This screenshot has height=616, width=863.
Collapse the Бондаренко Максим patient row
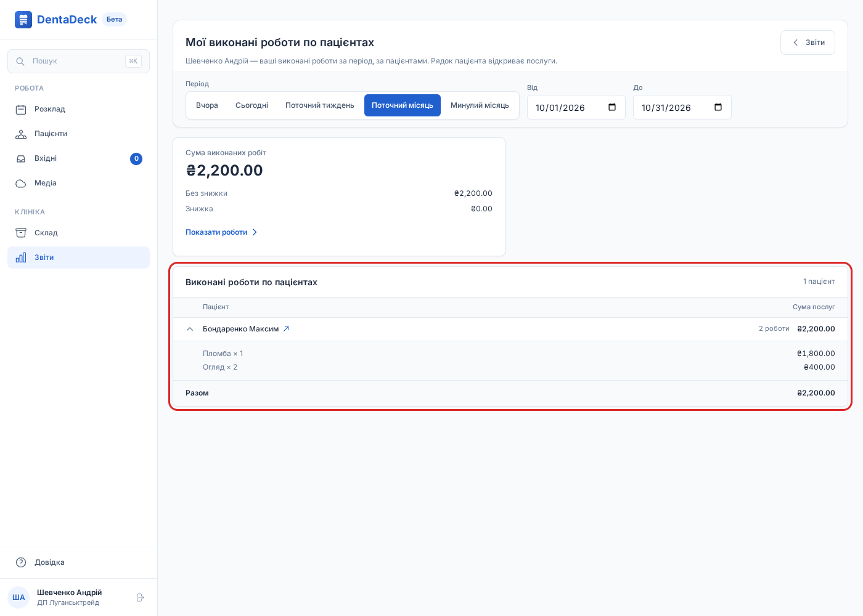tap(190, 329)
